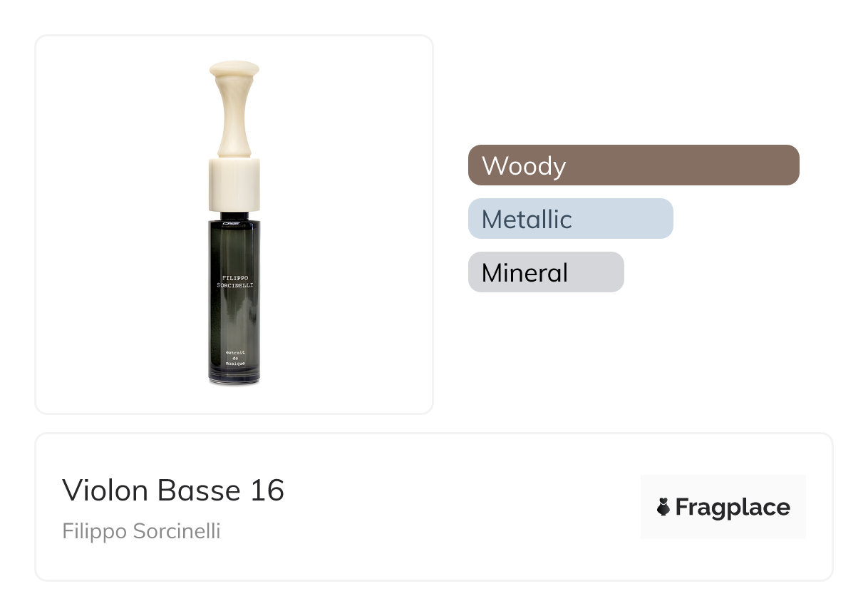Click "extrait de musique" text on bottle

point(234,358)
